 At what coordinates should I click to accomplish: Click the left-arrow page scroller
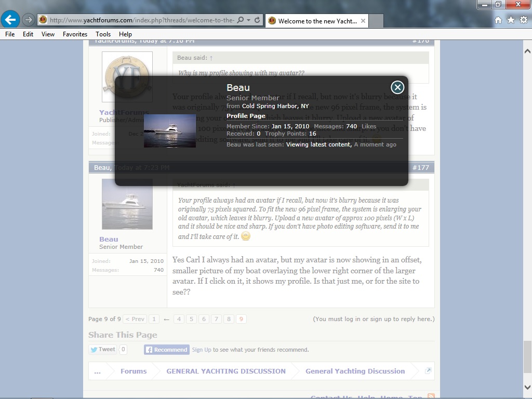click(x=166, y=320)
